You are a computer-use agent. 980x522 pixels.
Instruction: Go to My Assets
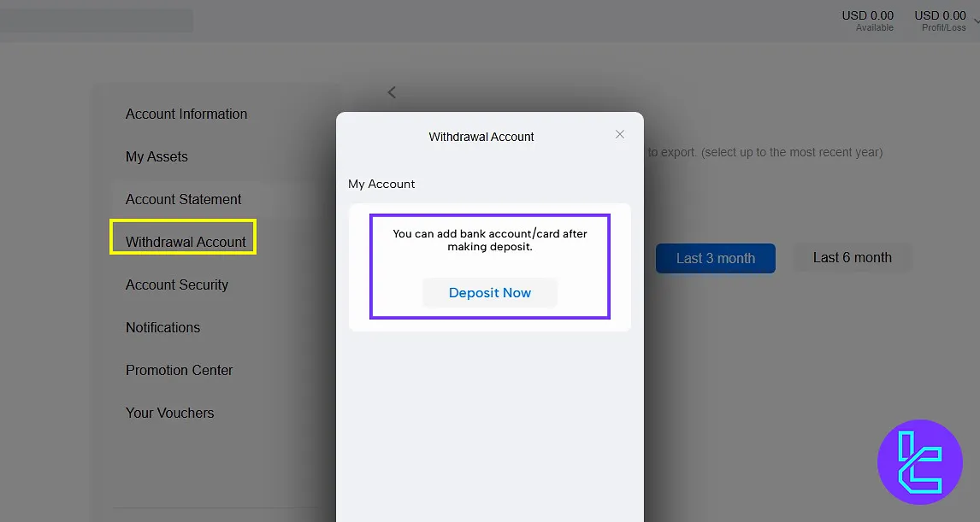156,156
